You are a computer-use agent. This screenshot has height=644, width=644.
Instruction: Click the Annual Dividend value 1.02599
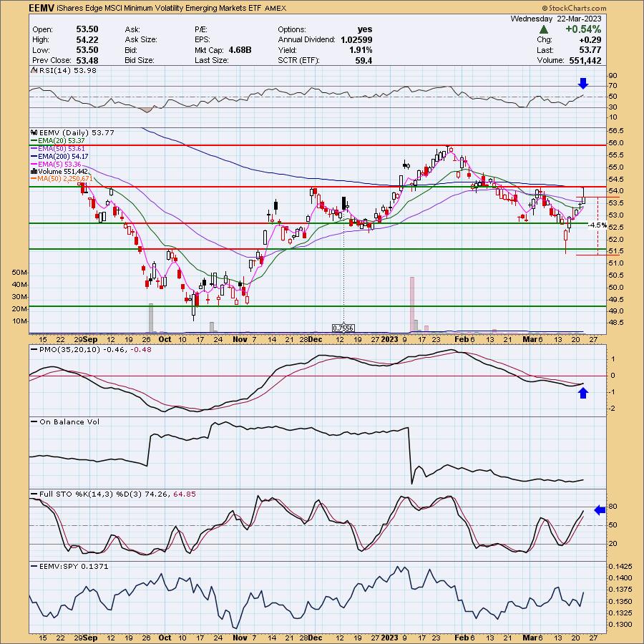tap(356, 40)
